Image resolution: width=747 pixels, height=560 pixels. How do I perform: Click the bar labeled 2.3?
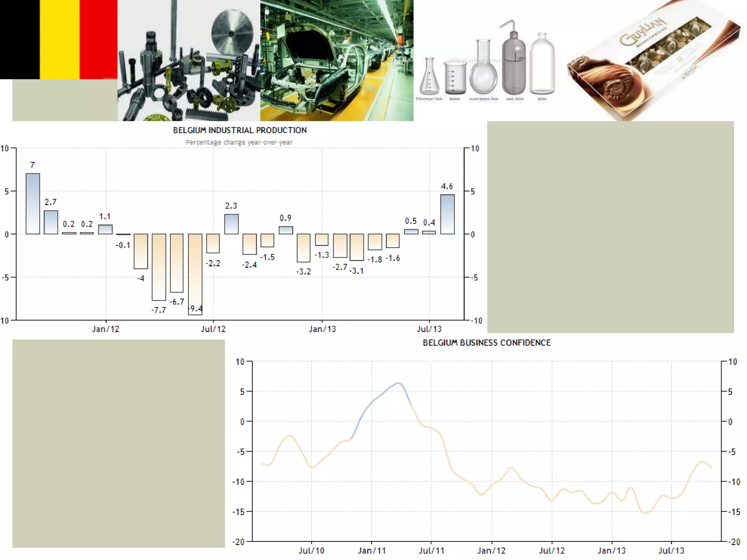tap(231, 224)
